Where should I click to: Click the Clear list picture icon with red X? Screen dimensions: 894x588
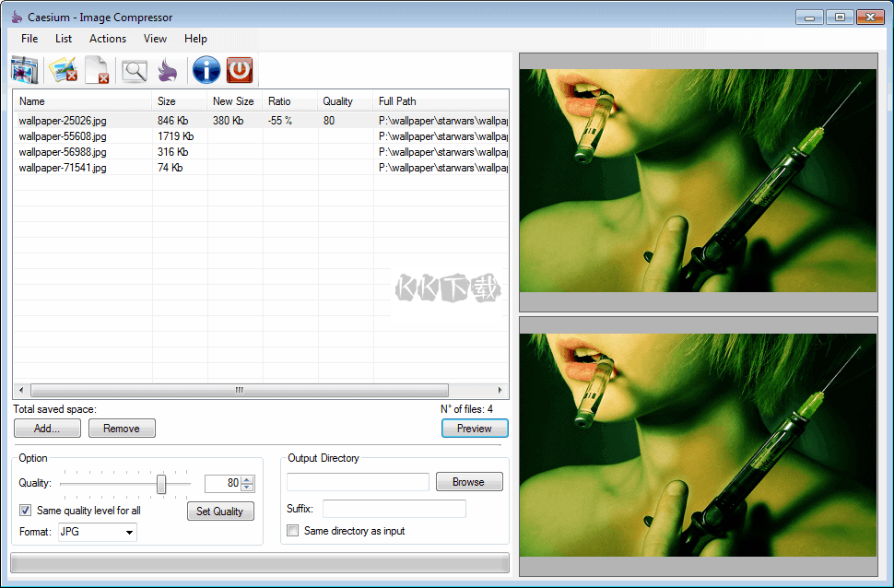[63, 70]
